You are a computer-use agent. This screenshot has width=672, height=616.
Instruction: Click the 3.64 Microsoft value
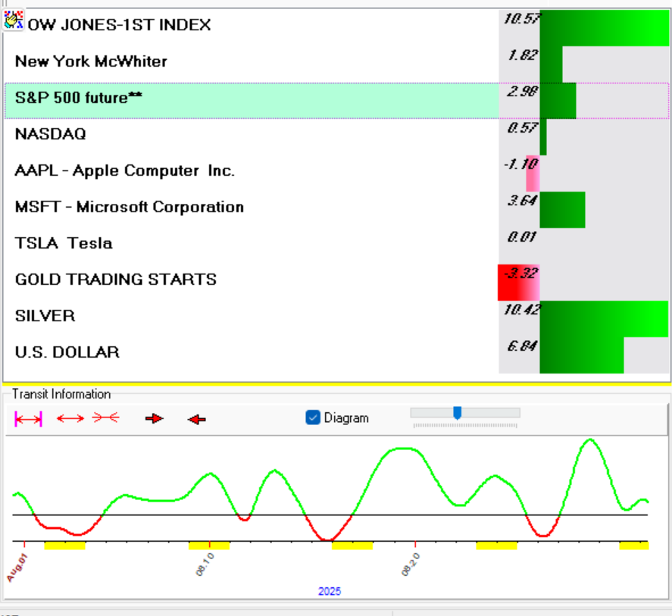pos(523,200)
